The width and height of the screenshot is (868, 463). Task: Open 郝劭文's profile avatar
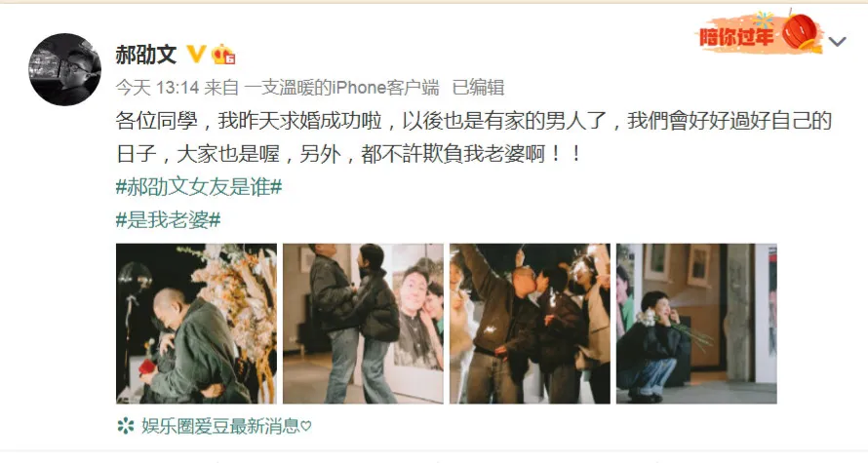(64, 69)
